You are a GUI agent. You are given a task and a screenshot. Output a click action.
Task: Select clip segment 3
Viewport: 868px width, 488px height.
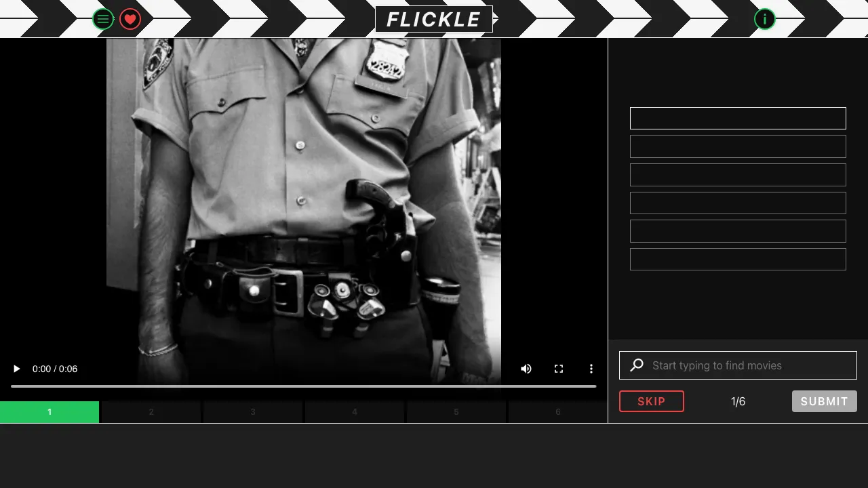click(x=253, y=412)
